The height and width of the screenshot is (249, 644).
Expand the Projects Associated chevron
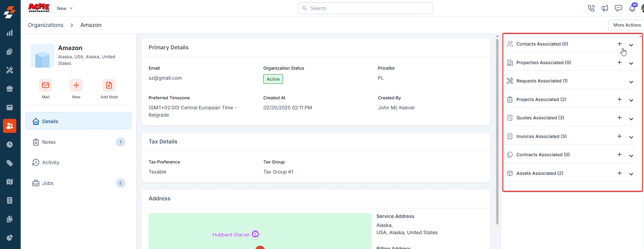click(631, 100)
